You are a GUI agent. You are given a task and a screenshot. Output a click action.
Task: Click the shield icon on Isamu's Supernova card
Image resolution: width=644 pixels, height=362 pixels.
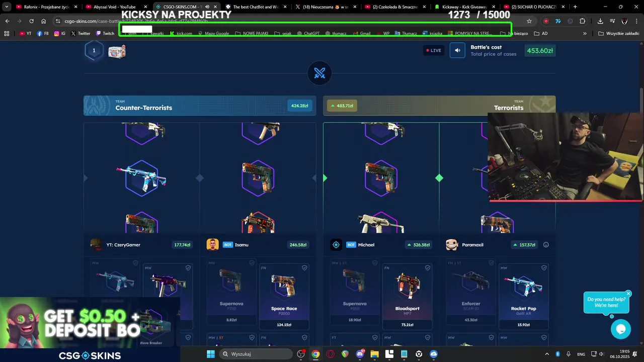tap(251, 263)
